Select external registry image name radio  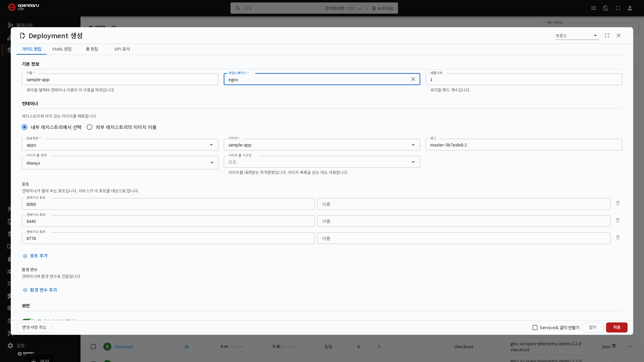(90, 127)
